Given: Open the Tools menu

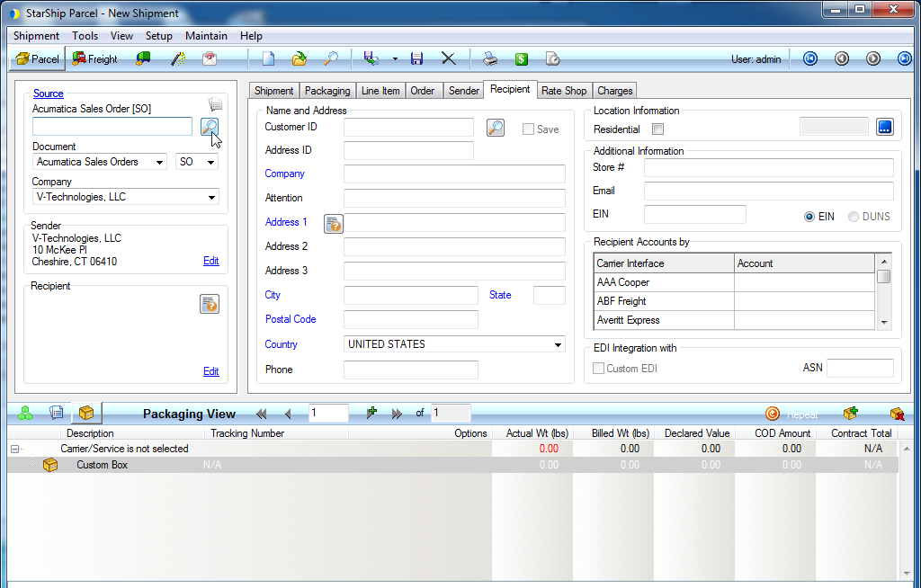Looking at the screenshot, I should point(85,36).
